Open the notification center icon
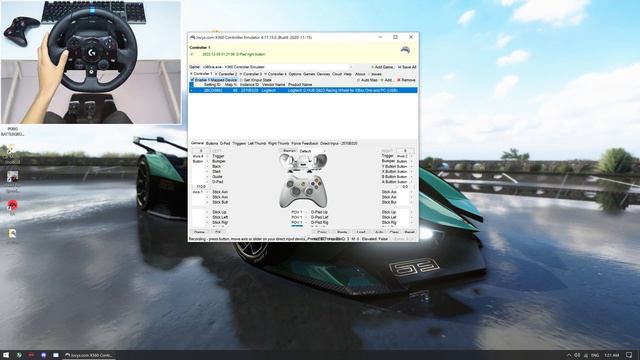The height and width of the screenshot is (360, 640). 629,355
